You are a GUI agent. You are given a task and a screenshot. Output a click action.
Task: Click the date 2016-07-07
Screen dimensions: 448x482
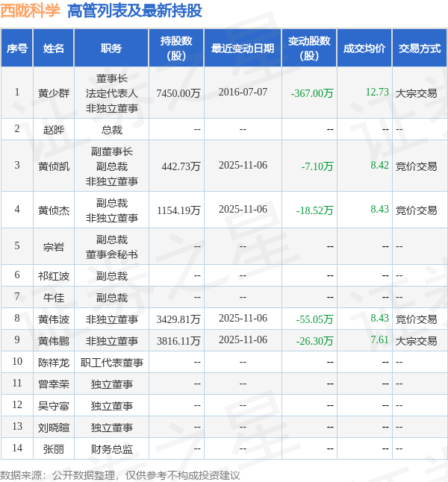point(243,92)
